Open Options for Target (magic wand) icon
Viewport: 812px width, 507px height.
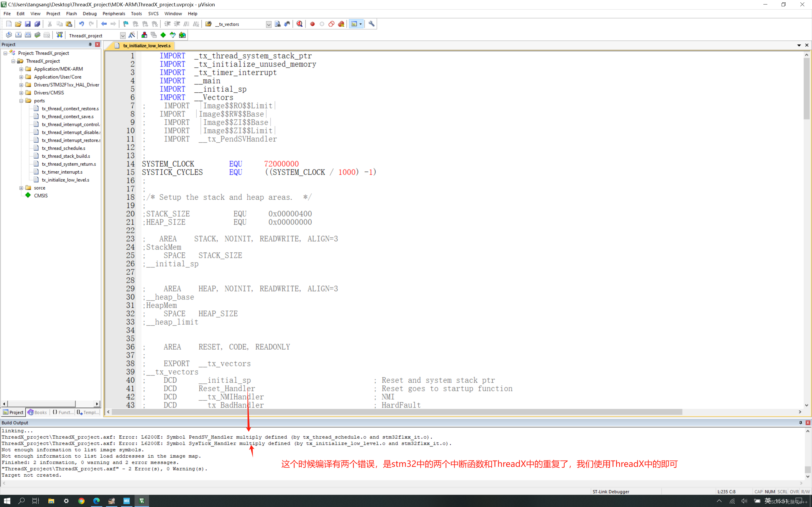pos(132,35)
